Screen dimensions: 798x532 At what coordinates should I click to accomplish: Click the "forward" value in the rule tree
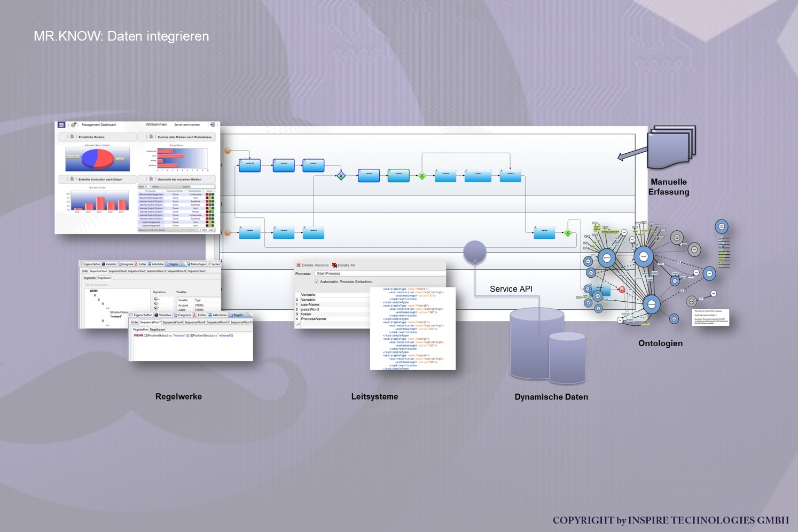point(116,316)
